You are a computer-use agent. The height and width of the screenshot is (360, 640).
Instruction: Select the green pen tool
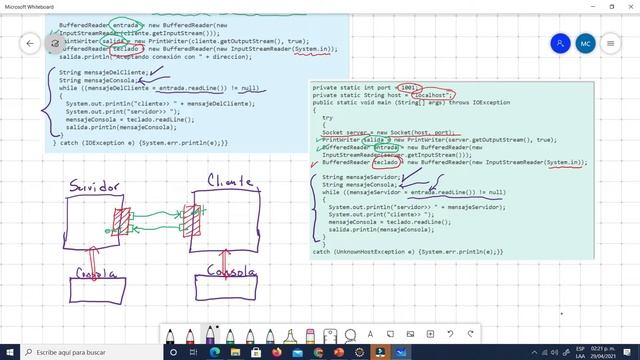tap(230, 336)
